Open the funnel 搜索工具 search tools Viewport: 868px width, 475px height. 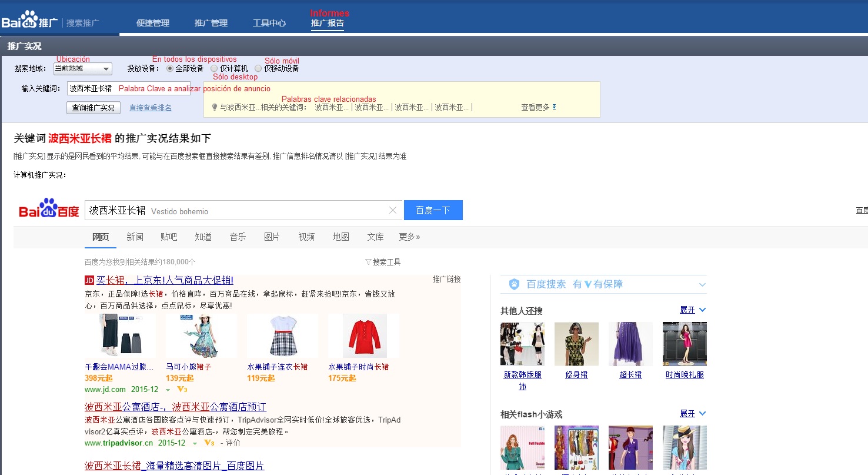[x=383, y=262]
